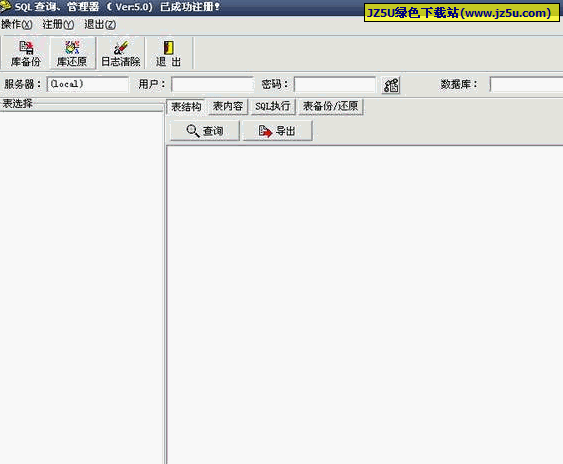563x464 pixels.
Task: Switch to the 表内容 tab
Action: point(228,107)
